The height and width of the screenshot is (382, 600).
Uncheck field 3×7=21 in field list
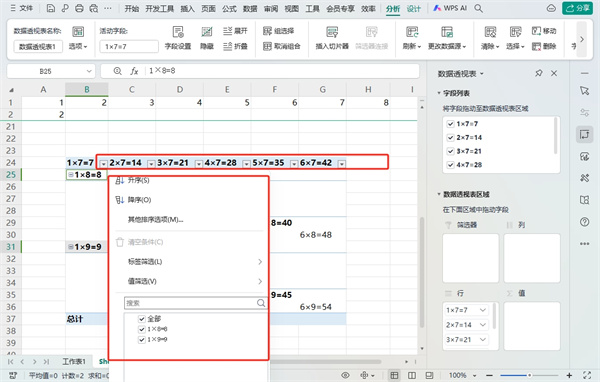pyautogui.click(x=450, y=151)
